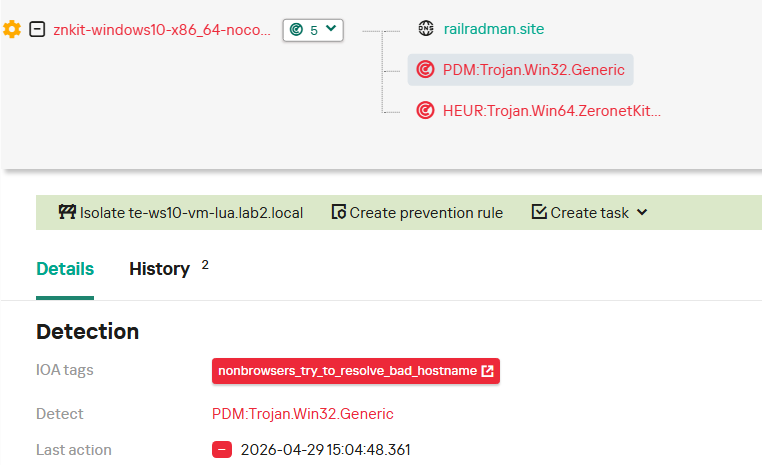Click red target icon beside HEUR:Trojan.Win64.ZeronetKit
This screenshot has height=465, width=762.
(x=425, y=110)
